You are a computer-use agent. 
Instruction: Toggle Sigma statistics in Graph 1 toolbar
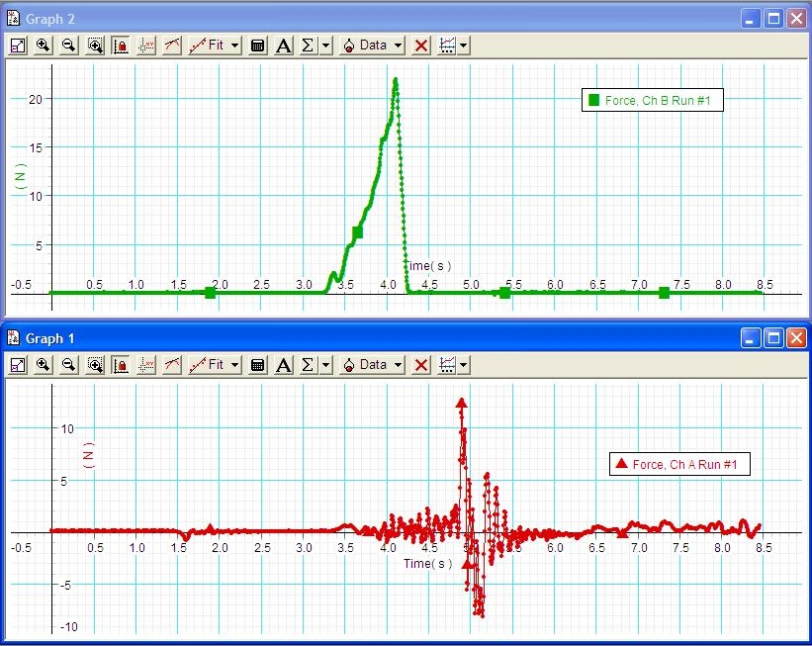pos(308,365)
